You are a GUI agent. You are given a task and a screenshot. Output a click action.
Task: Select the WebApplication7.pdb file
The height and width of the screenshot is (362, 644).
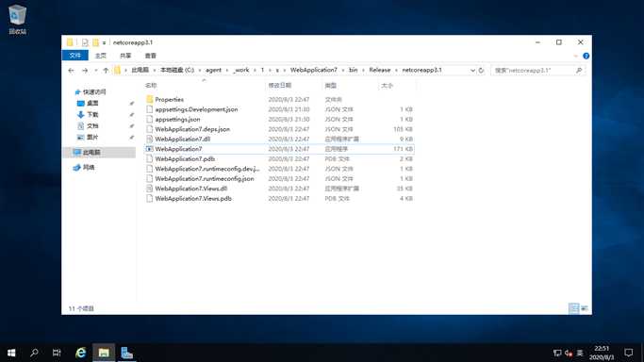coord(185,158)
